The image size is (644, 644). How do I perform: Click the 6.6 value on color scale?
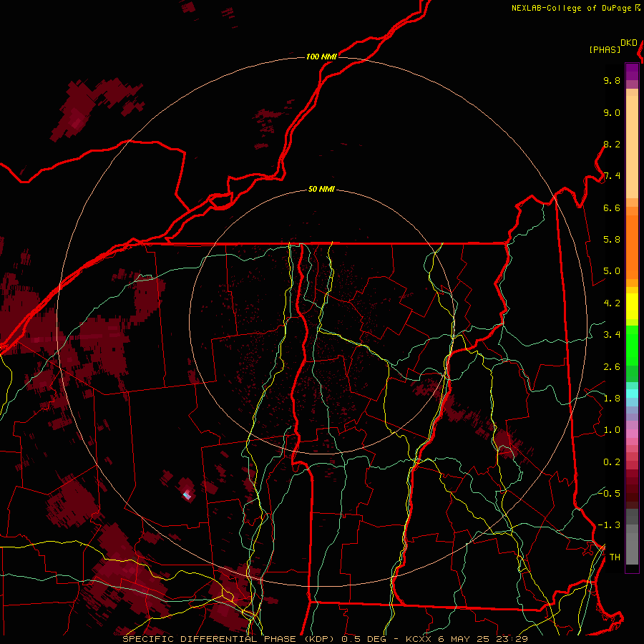[612, 208]
